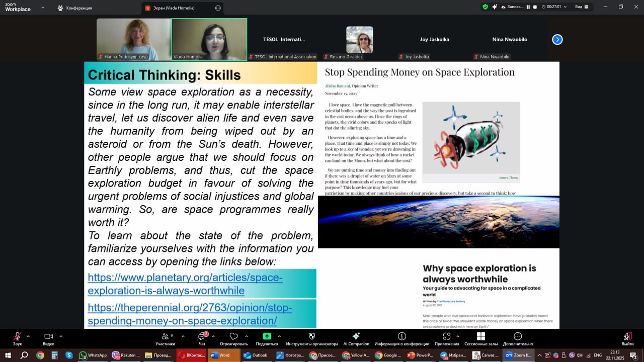This screenshot has width=644, height=362.
Task: Switch to the Конференция tab
Action: click(x=74, y=8)
